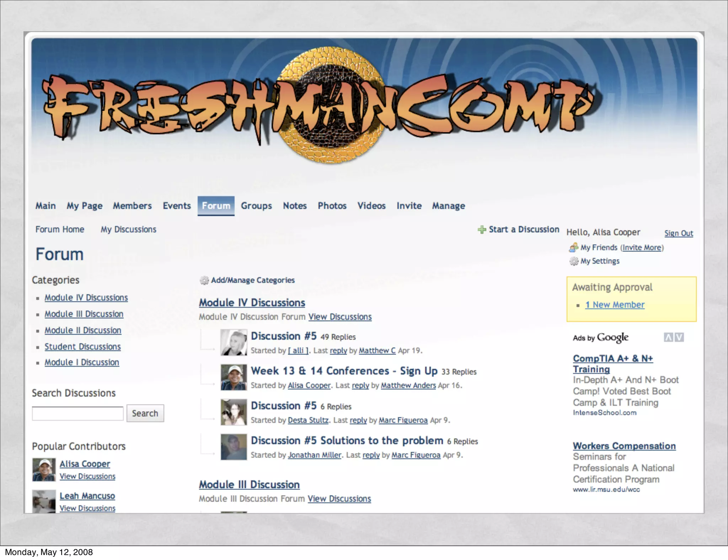This screenshot has width=728, height=560.
Task: Click the Search Discussions text field
Action: (77, 413)
